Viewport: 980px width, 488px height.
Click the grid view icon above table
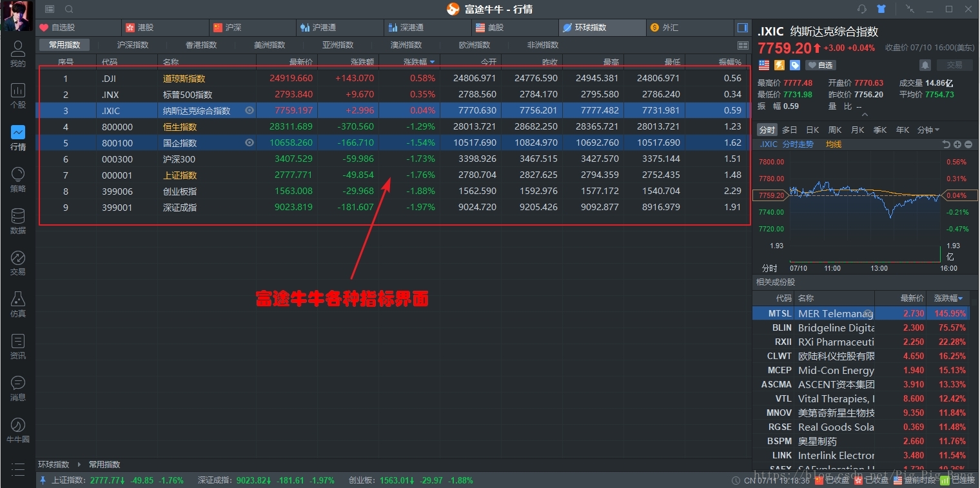pyautogui.click(x=743, y=45)
